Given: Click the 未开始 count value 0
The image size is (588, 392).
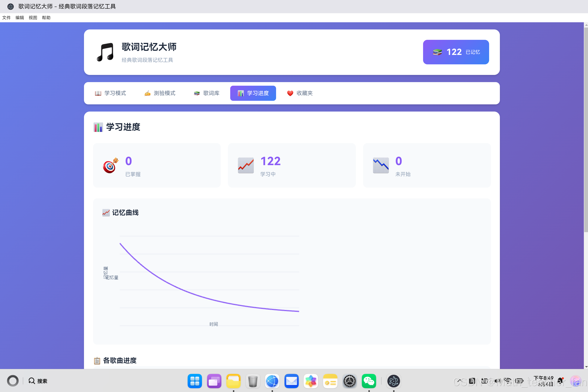Looking at the screenshot, I should (x=399, y=161).
